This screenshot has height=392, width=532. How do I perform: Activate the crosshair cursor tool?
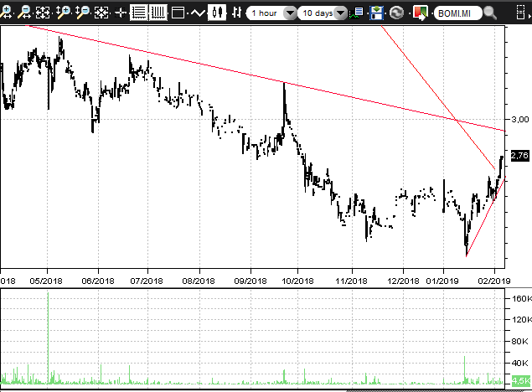pyautogui.click(x=120, y=13)
